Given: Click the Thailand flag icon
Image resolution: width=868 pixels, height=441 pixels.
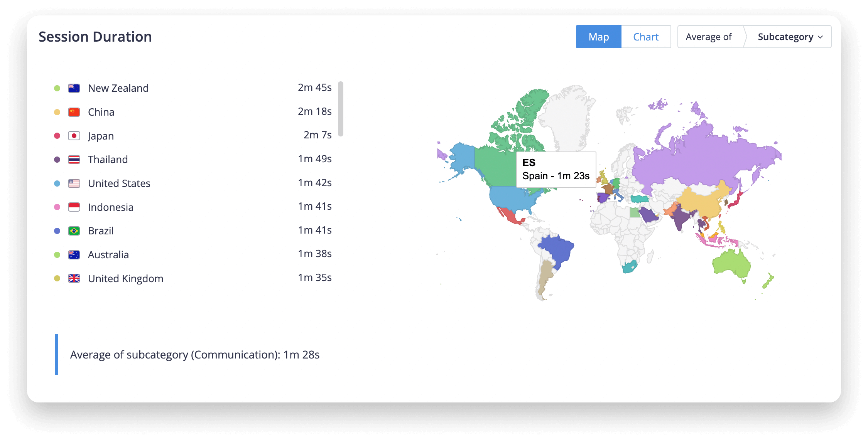Looking at the screenshot, I should [74, 160].
